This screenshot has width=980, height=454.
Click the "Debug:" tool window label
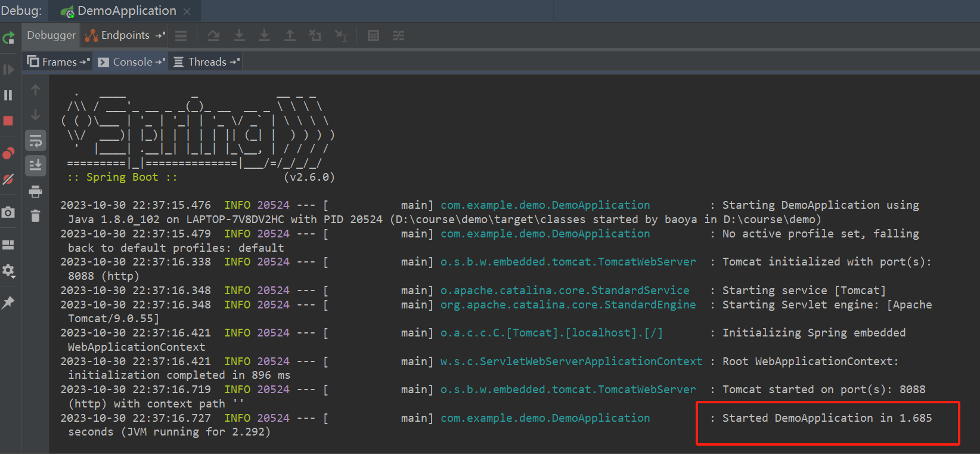21,11
